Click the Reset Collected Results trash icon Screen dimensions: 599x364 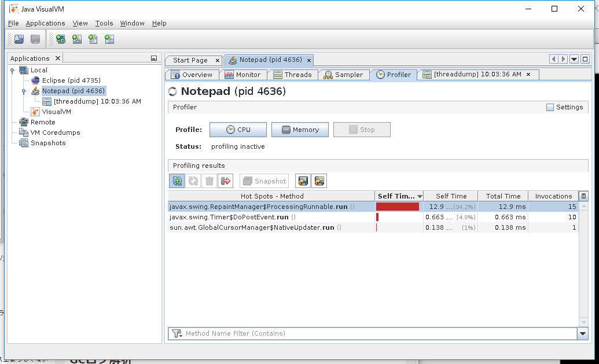point(210,181)
